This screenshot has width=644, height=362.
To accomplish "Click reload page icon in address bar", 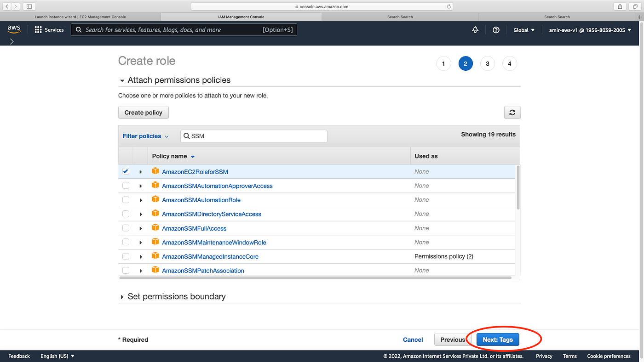I will (449, 6).
